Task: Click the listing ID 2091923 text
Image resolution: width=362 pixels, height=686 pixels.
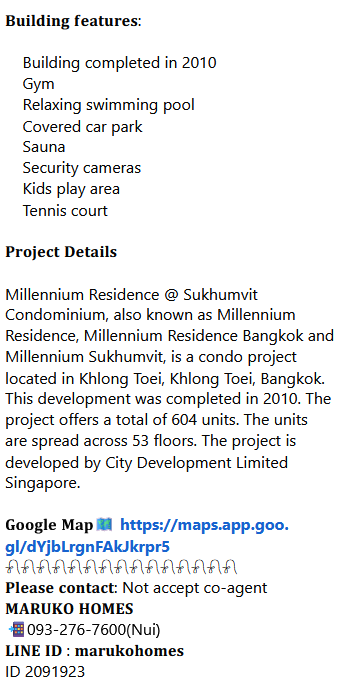Action: tap(45, 672)
